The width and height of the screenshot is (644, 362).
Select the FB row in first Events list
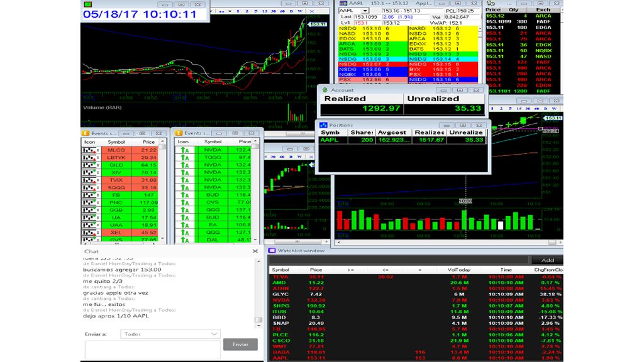tap(120, 195)
